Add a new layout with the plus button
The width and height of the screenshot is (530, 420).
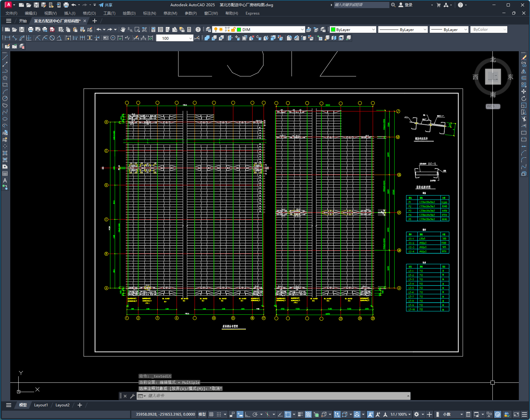click(x=80, y=405)
